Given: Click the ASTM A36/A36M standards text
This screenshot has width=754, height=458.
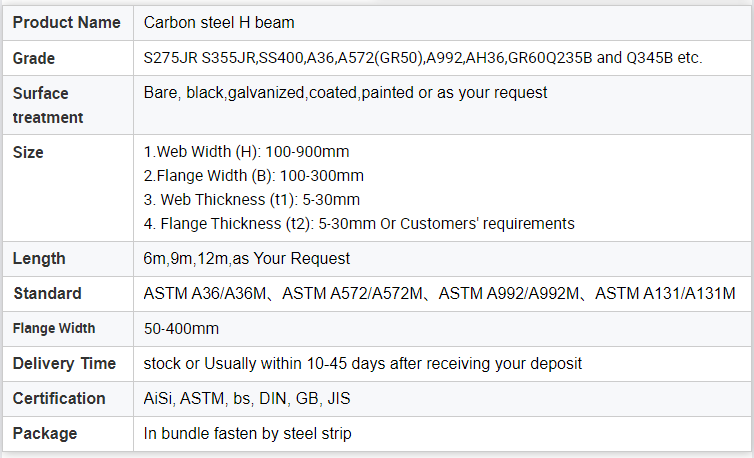Looking at the screenshot, I should coord(440,294).
